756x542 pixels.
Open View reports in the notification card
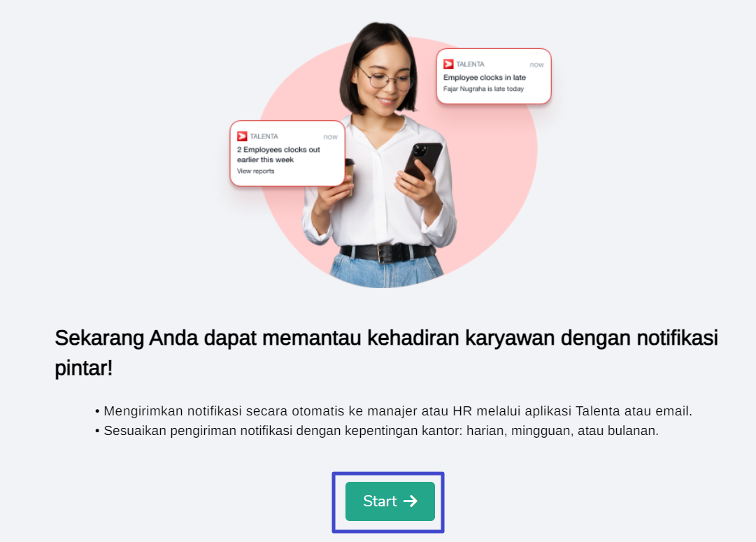255,171
